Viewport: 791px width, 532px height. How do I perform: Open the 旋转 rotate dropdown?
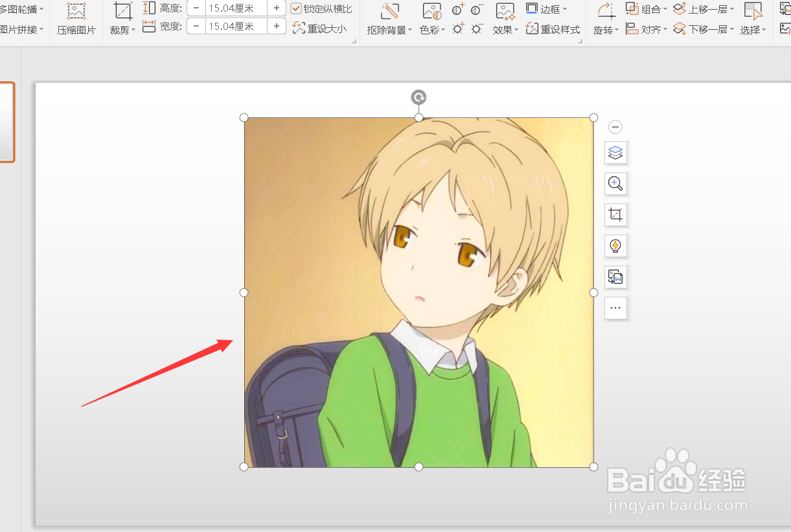tap(607, 19)
